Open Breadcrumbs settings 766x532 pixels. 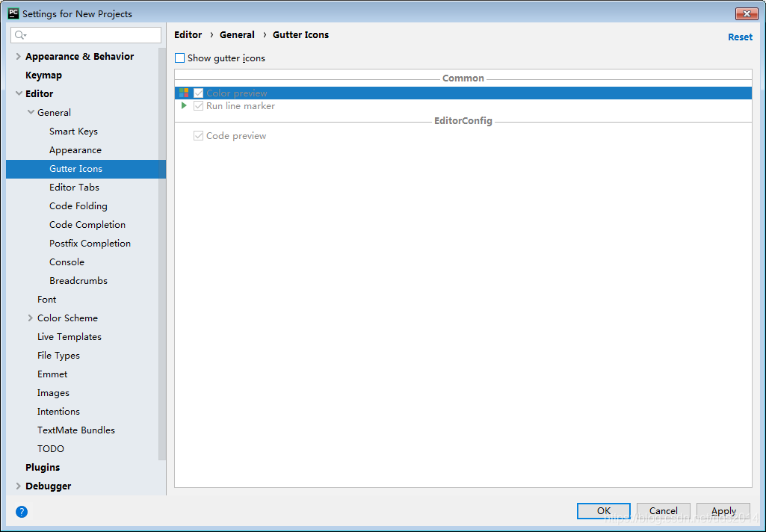78,280
